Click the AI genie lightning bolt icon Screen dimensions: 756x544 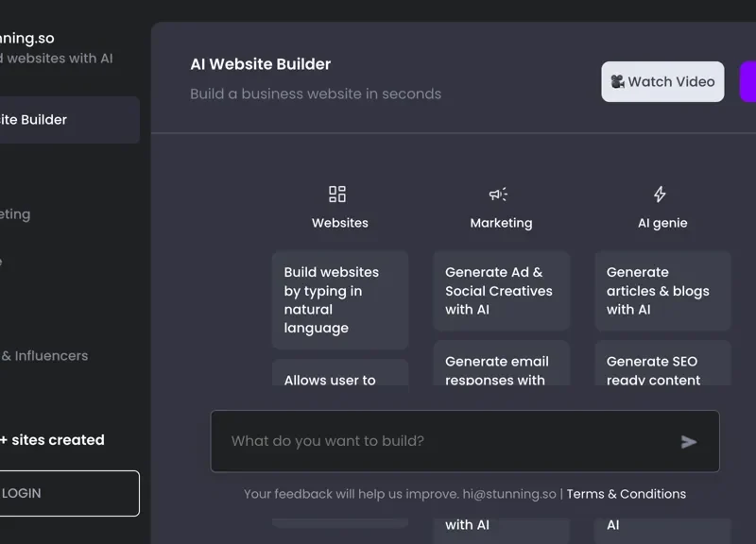pyautogui.click(x=660, y=194)
